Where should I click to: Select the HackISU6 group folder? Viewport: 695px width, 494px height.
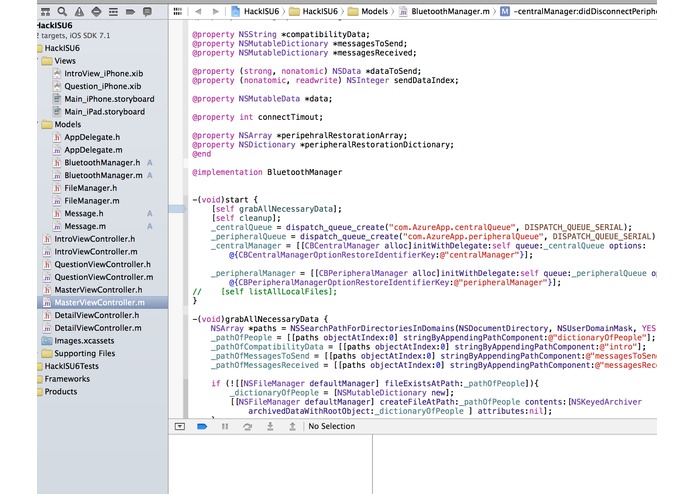coord(59,48)
